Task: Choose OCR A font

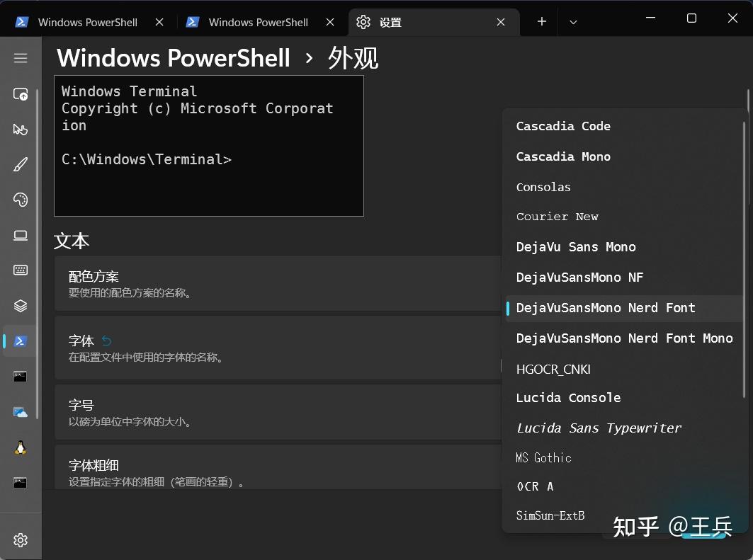Action: (x=623, y=486)
